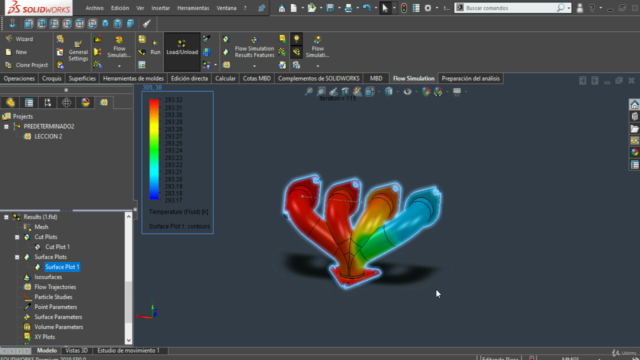This screenshot has height=360, width=640.
Task: Open Estudio de movimiento 1 tab
Action: 129,351
